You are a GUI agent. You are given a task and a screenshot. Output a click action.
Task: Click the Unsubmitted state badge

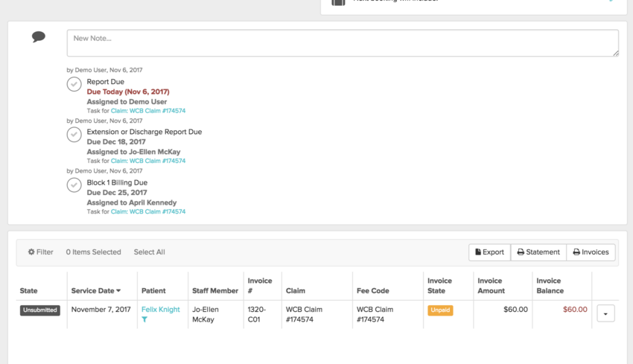coord(40,310)
